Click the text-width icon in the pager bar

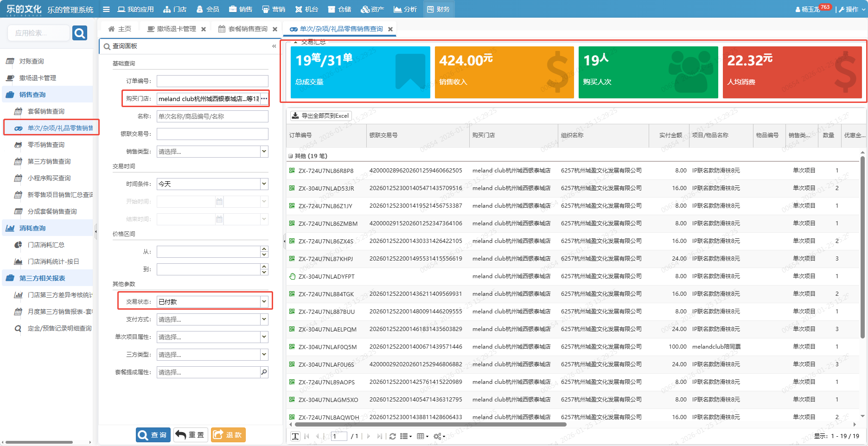click(295, 436)
